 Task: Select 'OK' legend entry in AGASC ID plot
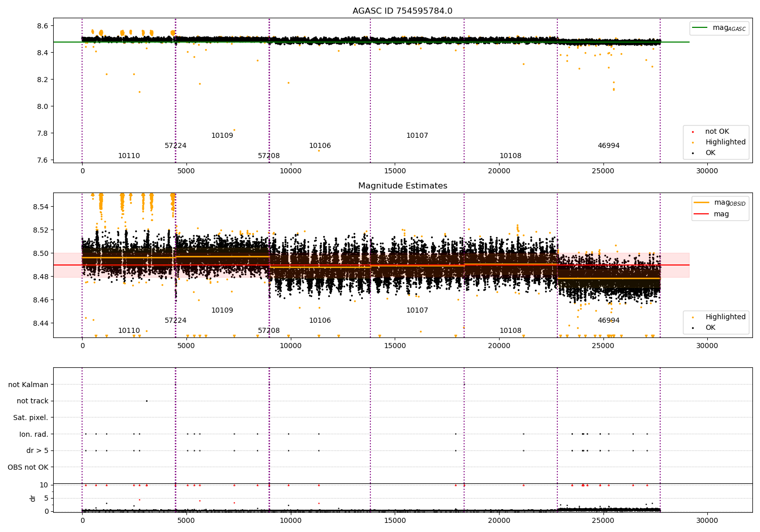(710, 153)
